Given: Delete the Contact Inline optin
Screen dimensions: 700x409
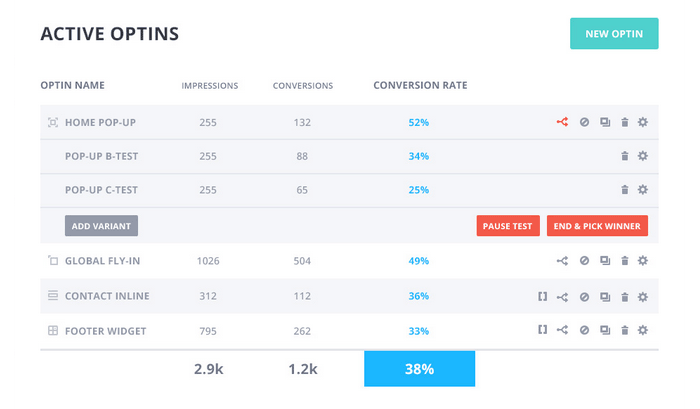Looking at the screenshot, I should pos(624,296).
